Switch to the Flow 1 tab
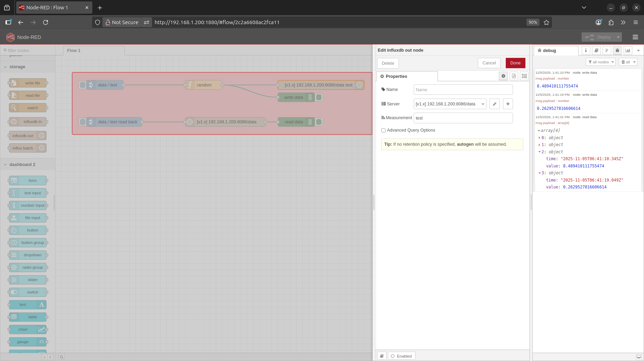 74,51
